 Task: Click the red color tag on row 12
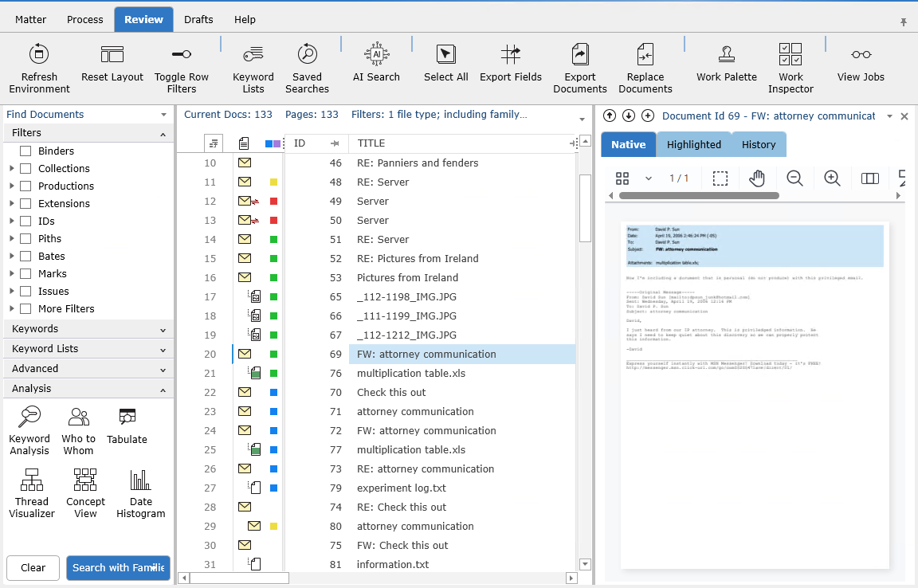(x=273, y=202)
